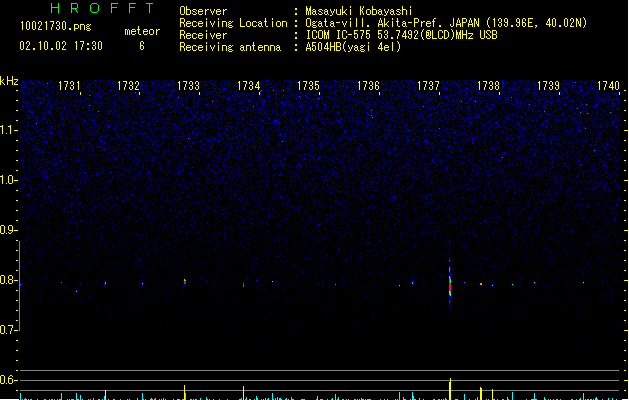Click the Observer name Masayuki Kobayashi

(359, 11)
